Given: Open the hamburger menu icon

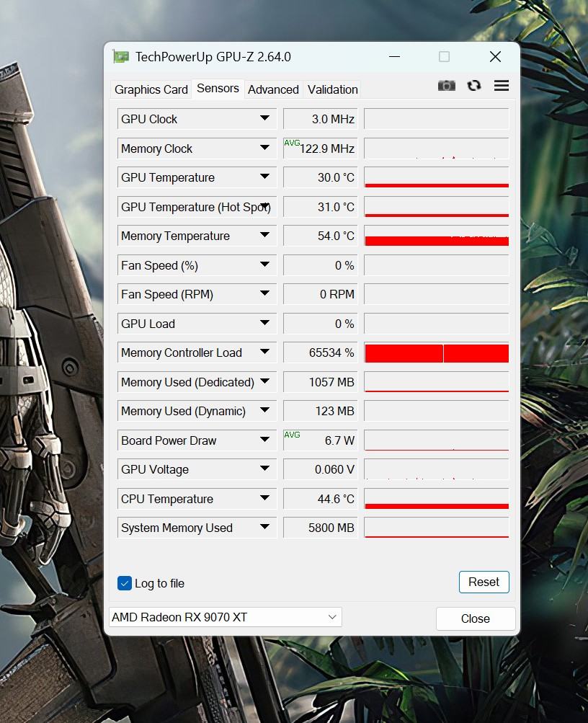Looking at the screenshot, I should pos(502,85).
